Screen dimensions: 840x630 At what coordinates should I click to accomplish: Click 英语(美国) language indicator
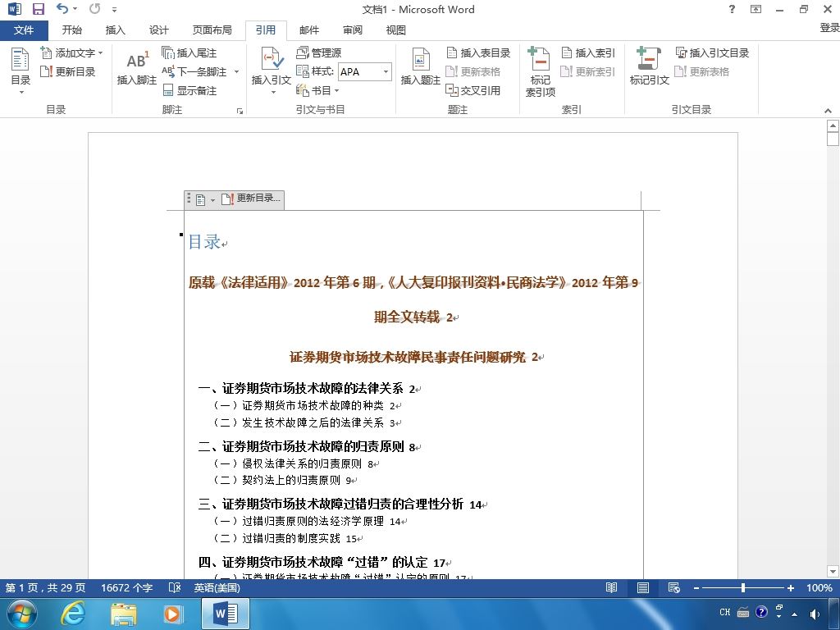[x=217, y=587]
